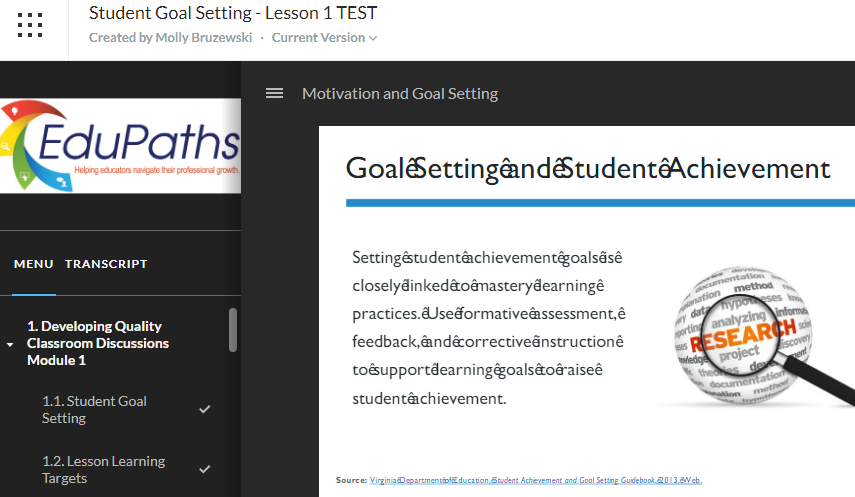Screen dimensions: 855x497
Task: Collapse the Module 1 section arrow
Action: coord(10,344)
